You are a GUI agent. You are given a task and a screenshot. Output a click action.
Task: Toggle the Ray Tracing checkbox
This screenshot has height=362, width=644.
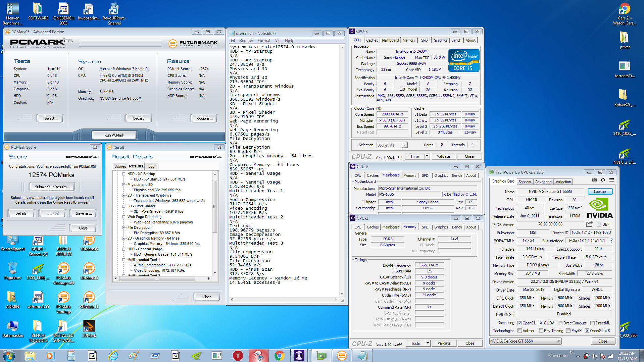click(541, 331)
